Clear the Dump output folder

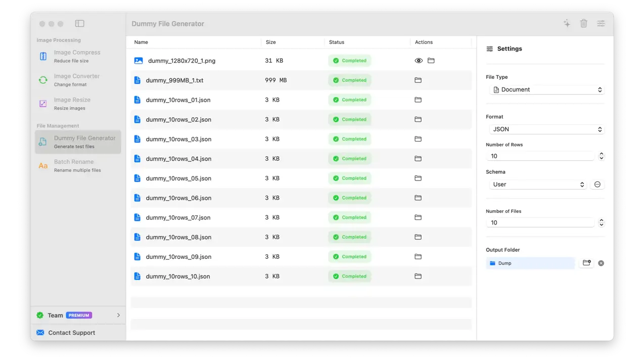[x=601, y=263]
